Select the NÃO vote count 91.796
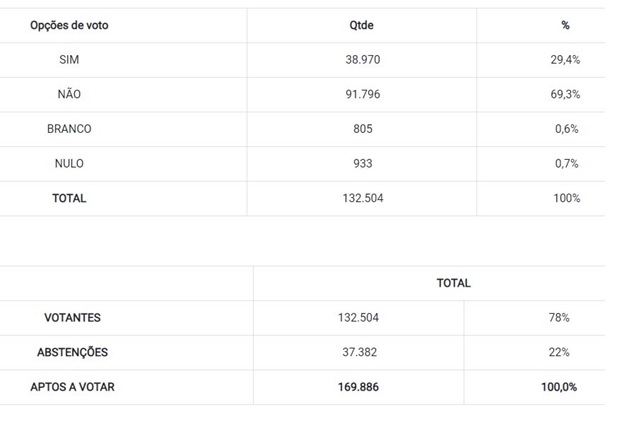The width and height of the screenshot is (619, 424). click(362, 94)
